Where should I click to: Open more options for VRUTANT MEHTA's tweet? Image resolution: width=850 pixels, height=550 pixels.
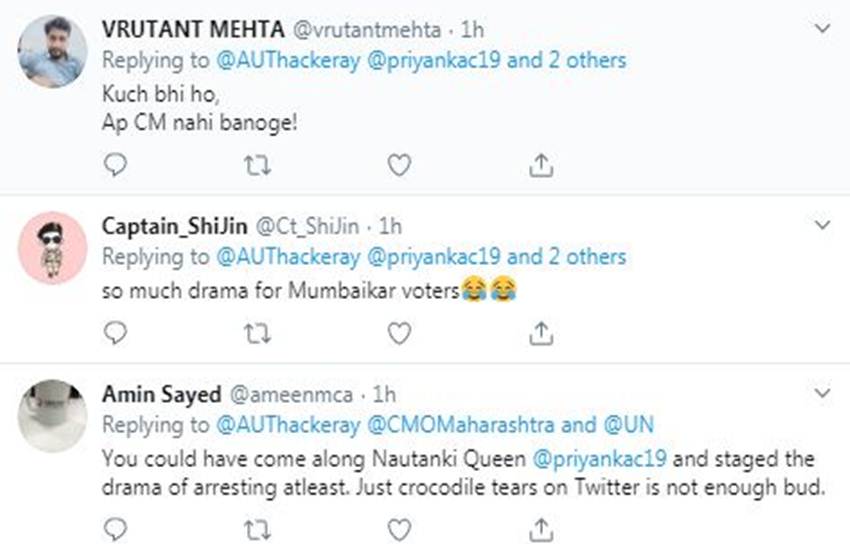(x=822, y=29)
